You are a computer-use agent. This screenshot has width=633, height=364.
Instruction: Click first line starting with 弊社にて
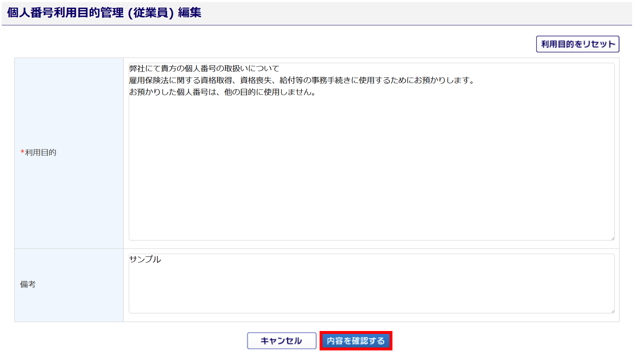[204, 69]
